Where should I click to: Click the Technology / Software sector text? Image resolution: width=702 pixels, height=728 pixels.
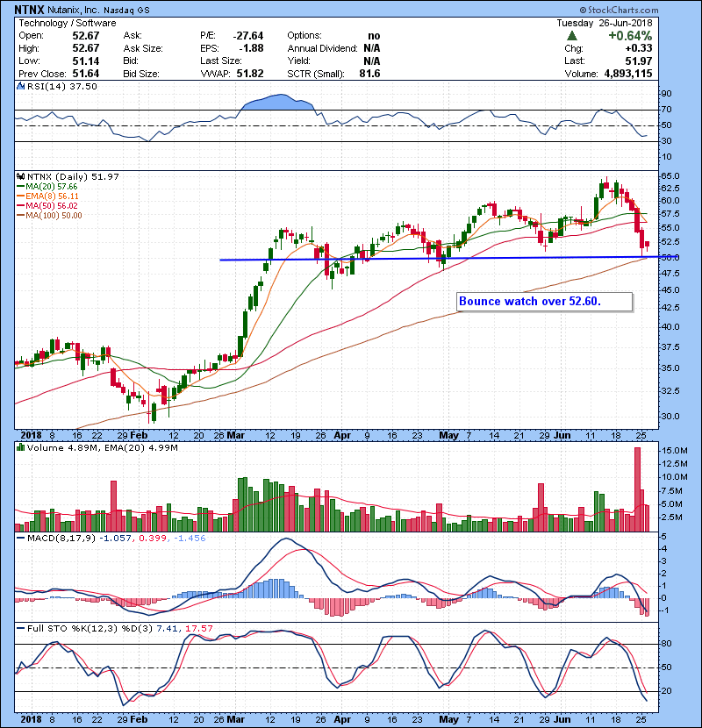[x=68, y=23]
